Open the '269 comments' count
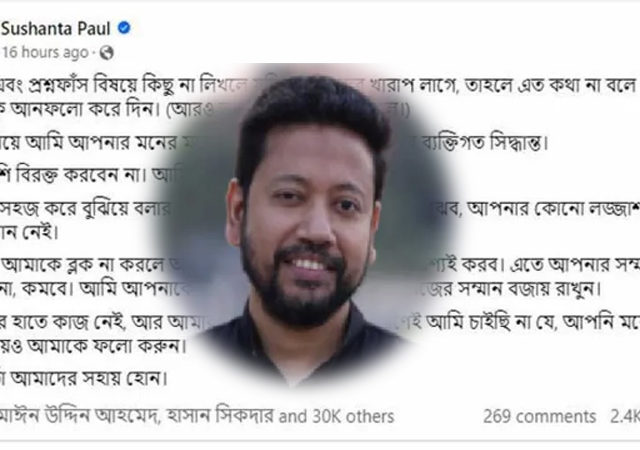The image size is (640, 450). tap(540, 417)
